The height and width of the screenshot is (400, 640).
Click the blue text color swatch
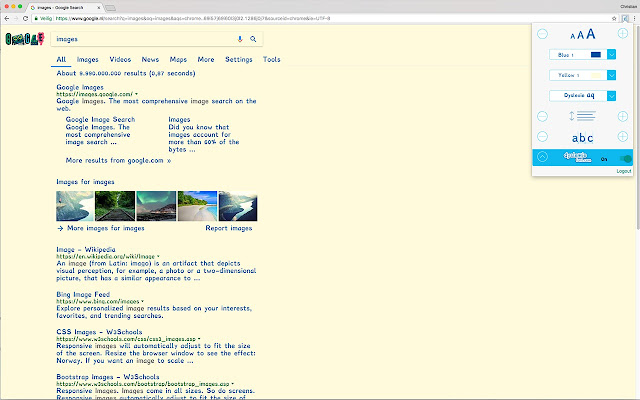(596, 55)
